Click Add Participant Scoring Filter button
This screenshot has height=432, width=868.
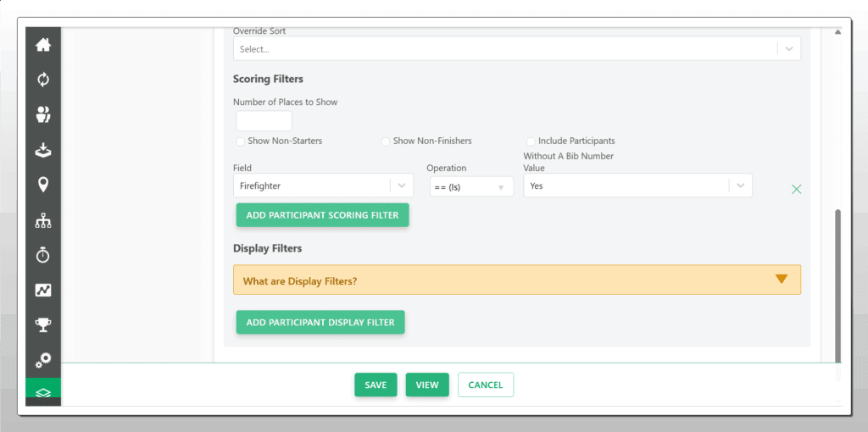(322, 215)
